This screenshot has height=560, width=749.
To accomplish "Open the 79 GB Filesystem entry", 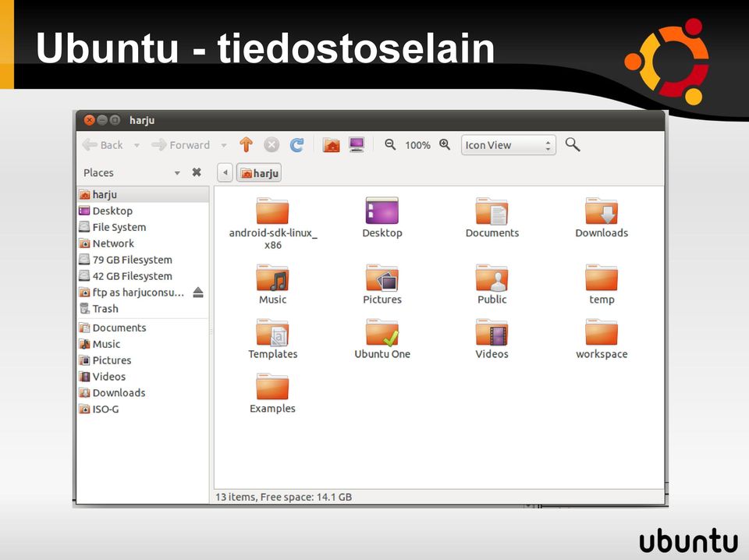I will pos(143,259).
